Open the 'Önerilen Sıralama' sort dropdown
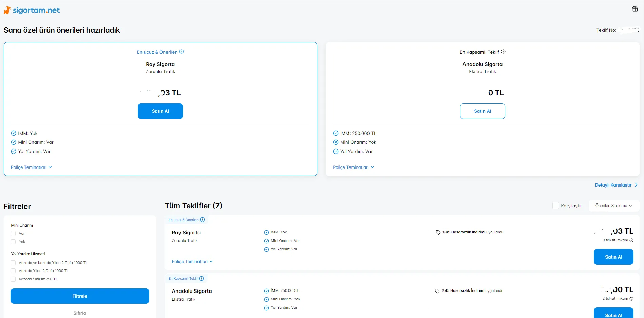 point(613,206)
